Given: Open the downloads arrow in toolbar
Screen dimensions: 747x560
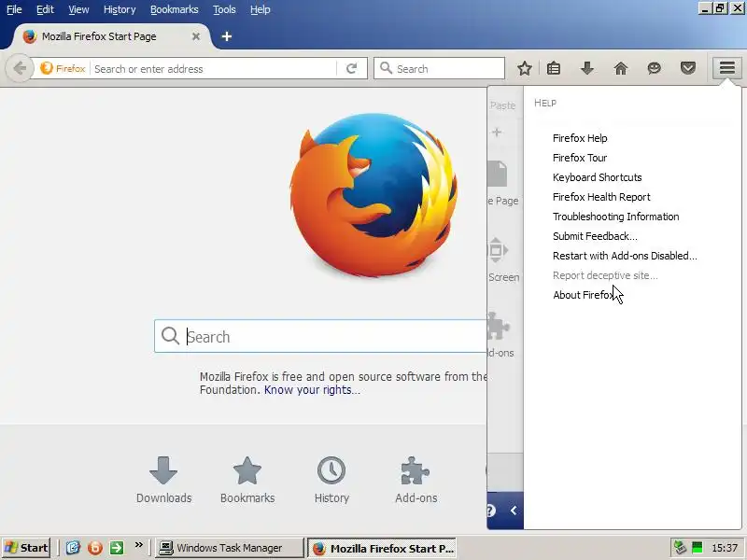Looking at the screenshot, I should coord(587,68).
